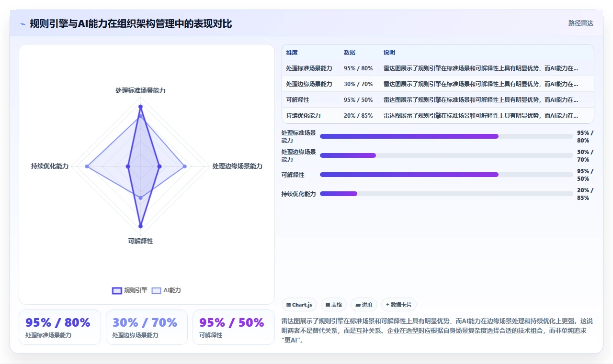Click table value 95% / 80%

[358, 68]
